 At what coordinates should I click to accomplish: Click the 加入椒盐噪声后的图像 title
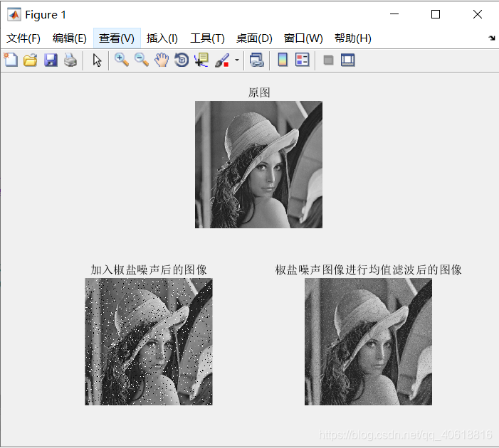pyautogui.click(x=149, y=270)
